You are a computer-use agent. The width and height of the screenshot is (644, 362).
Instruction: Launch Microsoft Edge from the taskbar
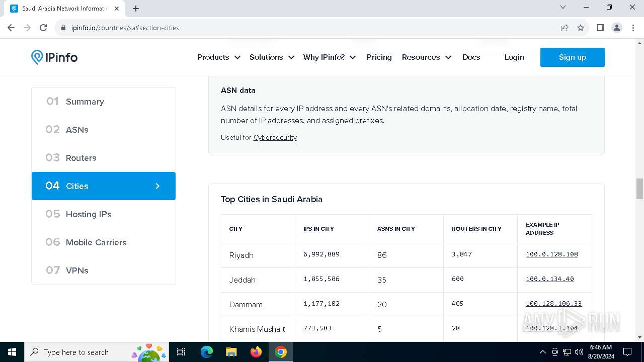point(207,352)
